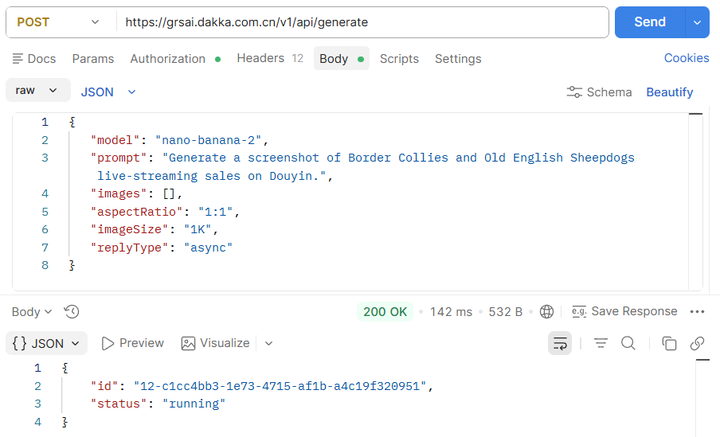Open the raw body type dropdown
Image resolution: width=720 pixels, height=437 pixels.
point(38,90)
